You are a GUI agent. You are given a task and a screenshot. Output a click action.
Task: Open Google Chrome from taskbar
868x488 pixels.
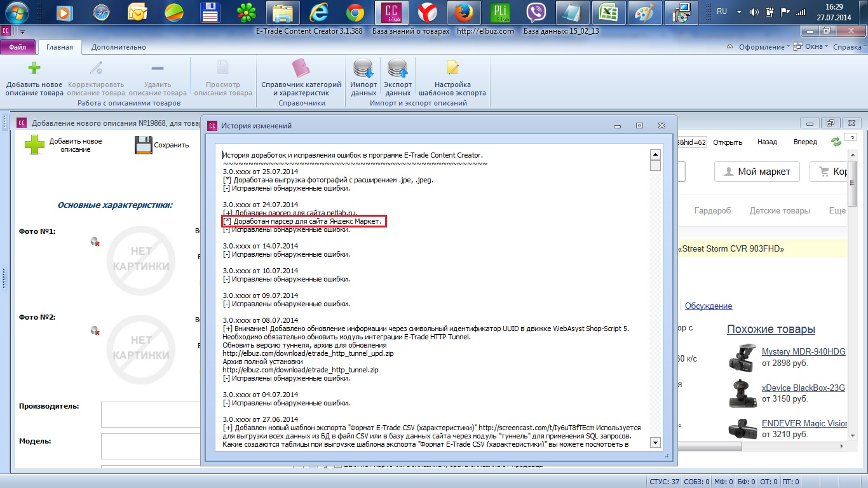point(355,12)
